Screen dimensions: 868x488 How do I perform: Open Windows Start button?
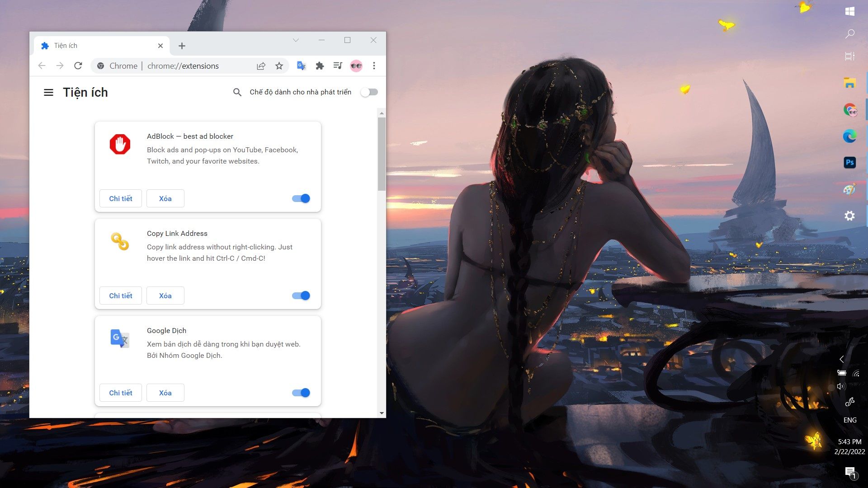[850, 11]
